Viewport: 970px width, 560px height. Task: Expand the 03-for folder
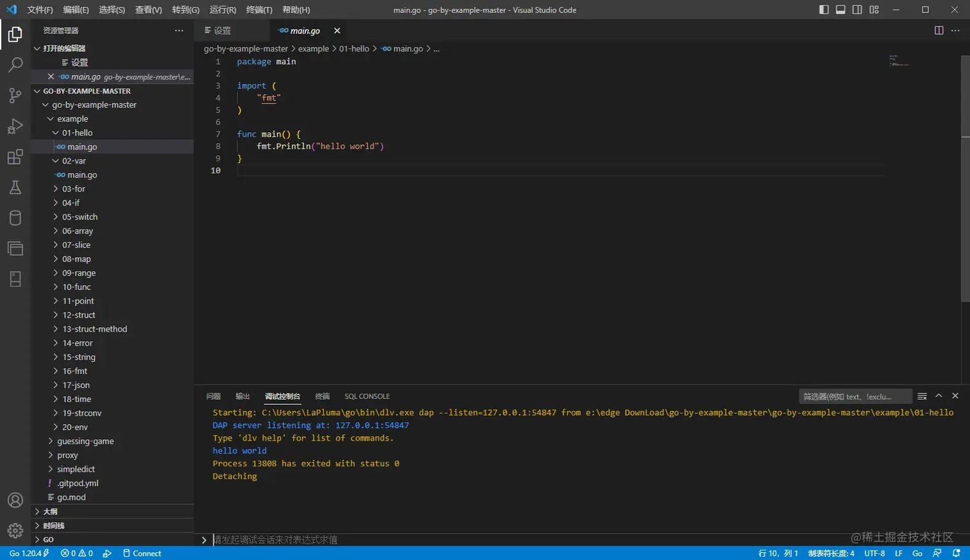pyautogui.click(x=74, y=189)
